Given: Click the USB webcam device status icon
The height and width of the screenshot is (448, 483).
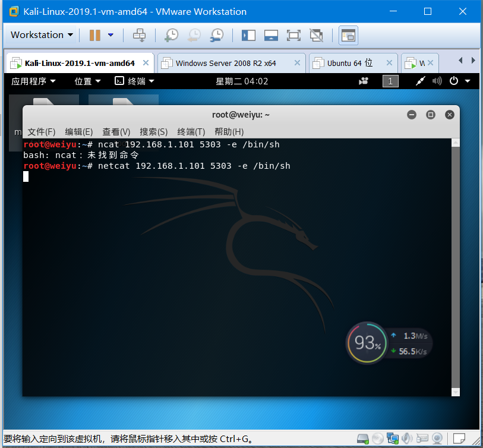Looking at the screenshot, I should 437,438.
